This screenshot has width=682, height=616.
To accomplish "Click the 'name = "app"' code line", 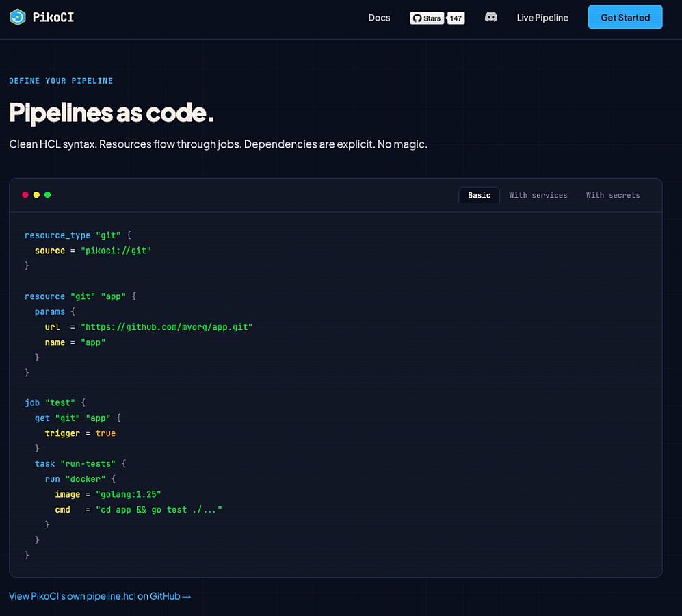I will click(x=75, y=342).
